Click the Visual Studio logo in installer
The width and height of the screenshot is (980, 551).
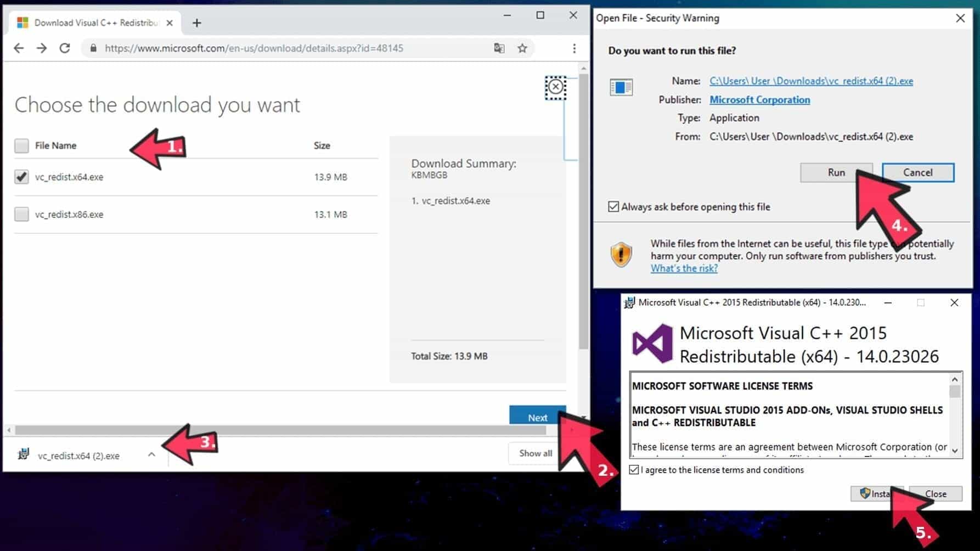pos(652,344)
